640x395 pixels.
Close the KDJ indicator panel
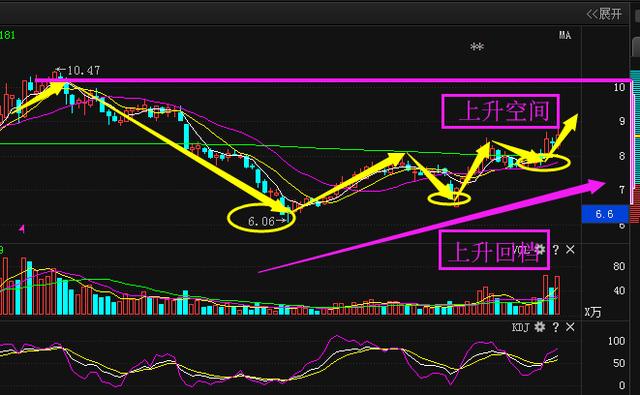[570, 327]
